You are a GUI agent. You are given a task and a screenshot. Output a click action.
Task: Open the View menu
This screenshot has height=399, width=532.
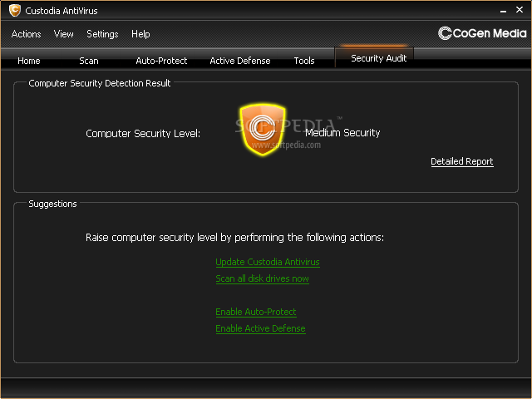click(x=64, y=34)
